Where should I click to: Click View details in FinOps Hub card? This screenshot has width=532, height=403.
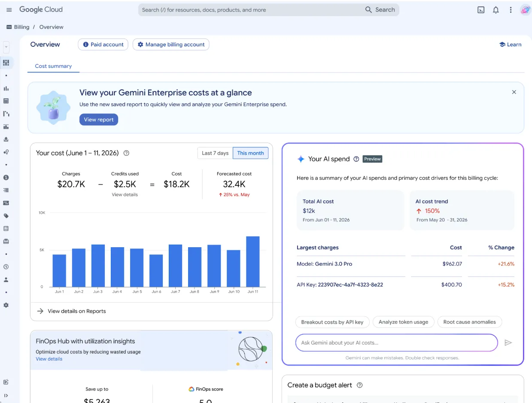tap(49, 359)
